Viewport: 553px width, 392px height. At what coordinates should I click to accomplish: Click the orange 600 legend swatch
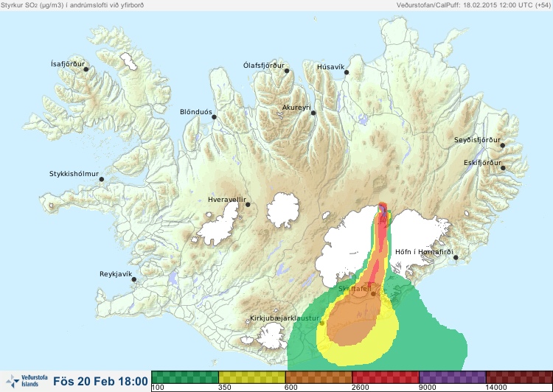pyautogui.click(x=319, y=377)
